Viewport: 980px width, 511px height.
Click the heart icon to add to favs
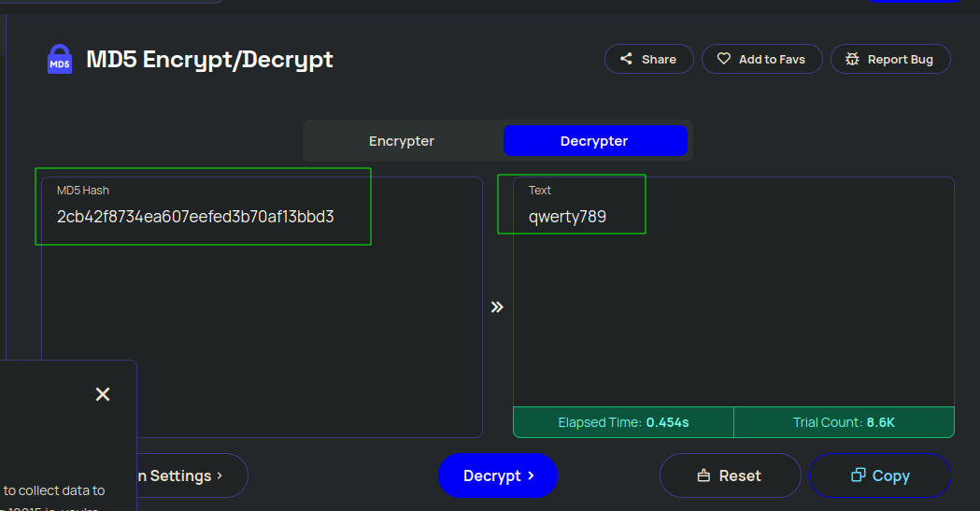[723, 59]
